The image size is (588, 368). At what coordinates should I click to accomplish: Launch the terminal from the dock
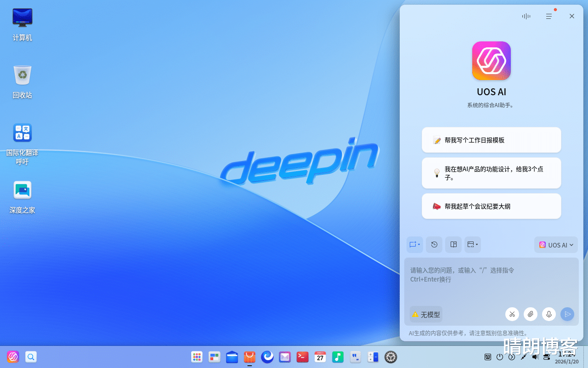coord(302,356)
